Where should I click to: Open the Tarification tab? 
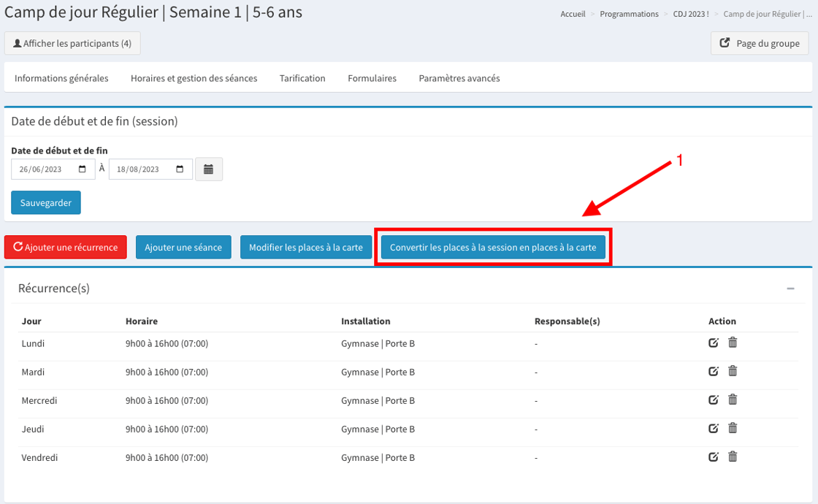[302, 78]
